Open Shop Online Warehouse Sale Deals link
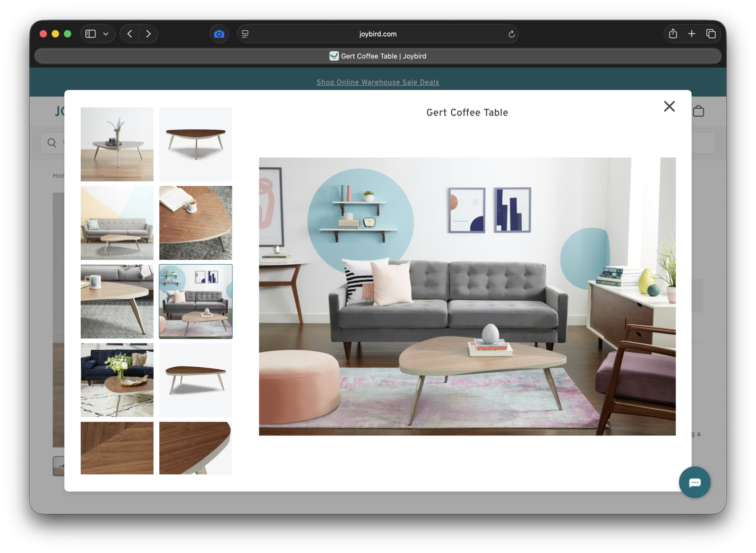This screenshot has height=553, width=756. tap(378, 82)
